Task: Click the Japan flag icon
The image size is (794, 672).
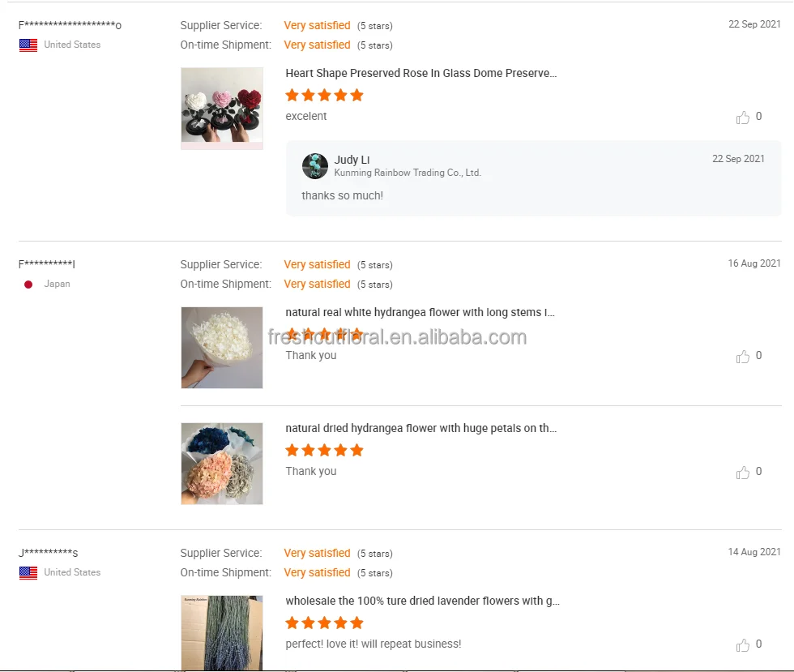Action: coord(28,285)
